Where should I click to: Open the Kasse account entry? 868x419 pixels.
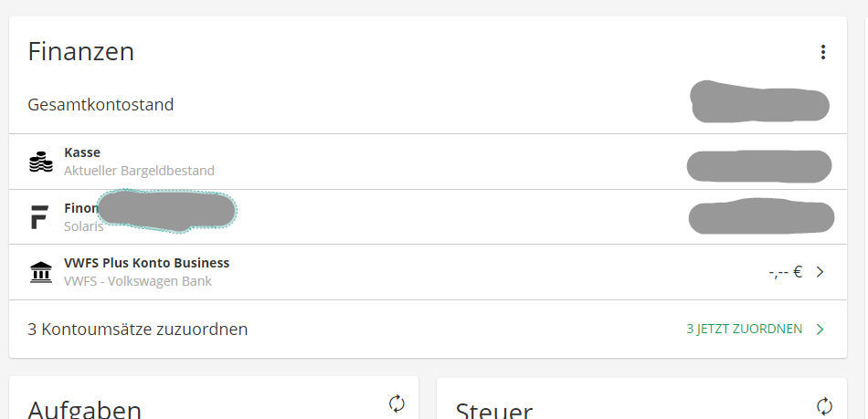[82, 152]
